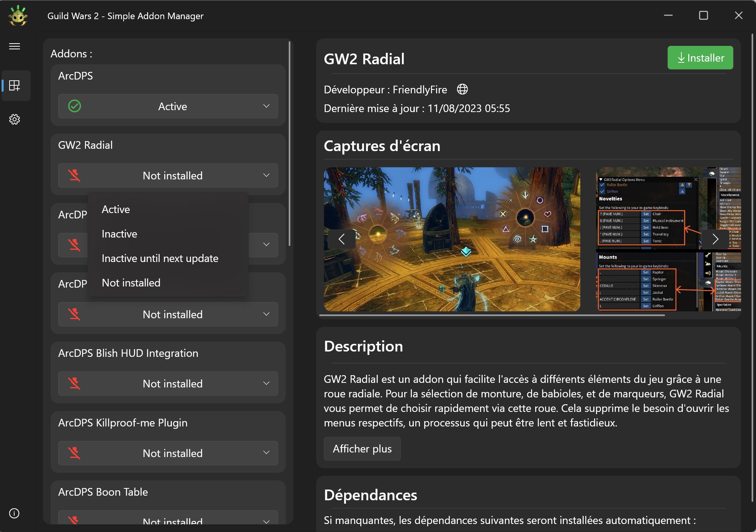
Task: Open ArcDPS Blish HUD Integration status dropdown
Action: point(168,384)
